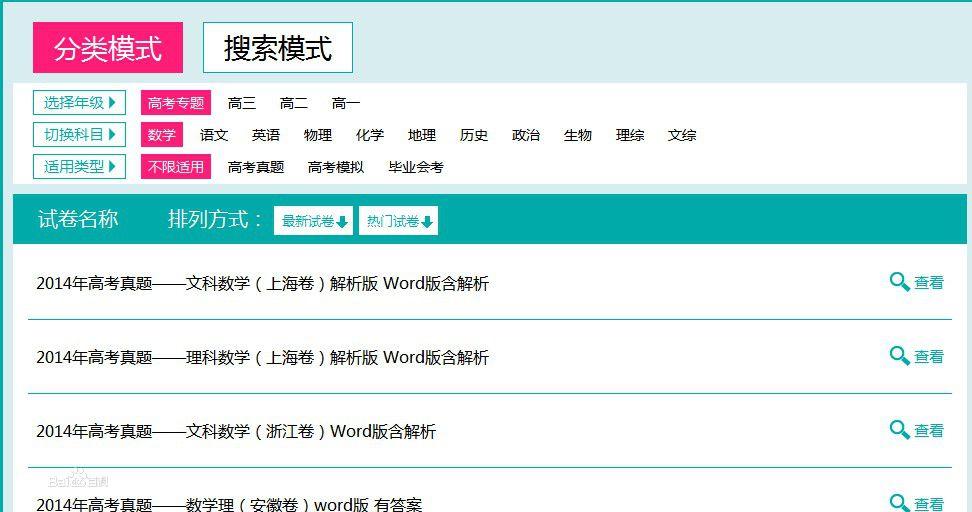Pick the 高考模拟 type option

336,167
